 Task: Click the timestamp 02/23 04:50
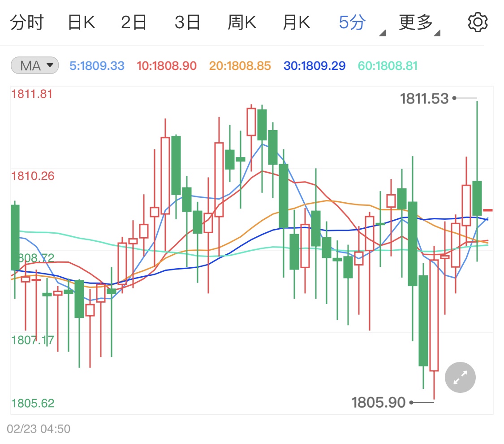(39, 429)
